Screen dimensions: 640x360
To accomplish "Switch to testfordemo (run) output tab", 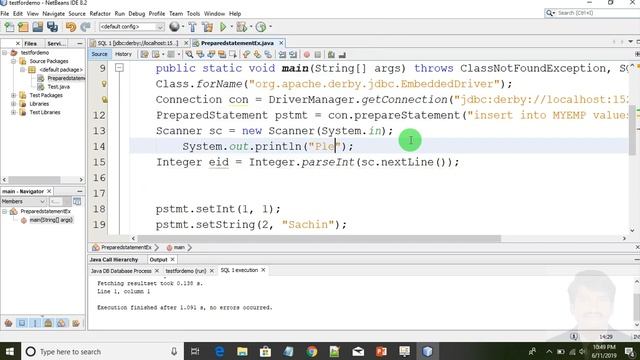I will click(186, 271).
